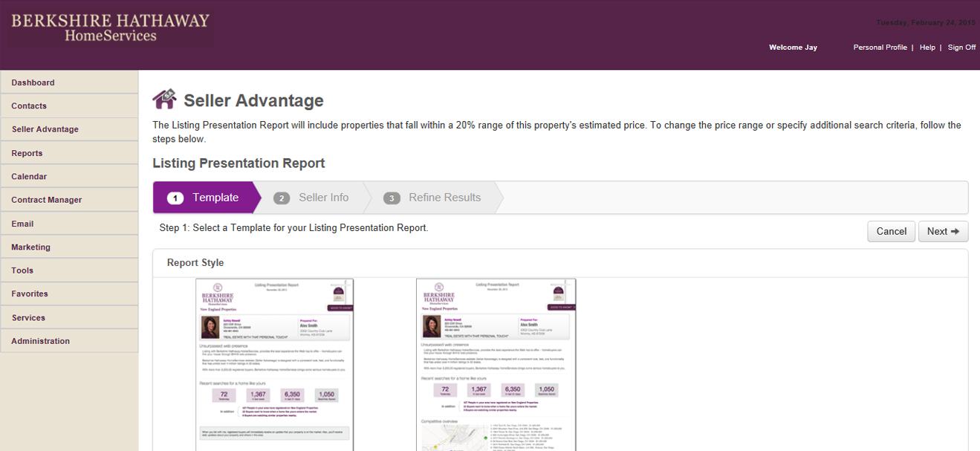Open Calendar from the sidebar

click(x=69, y=177)
